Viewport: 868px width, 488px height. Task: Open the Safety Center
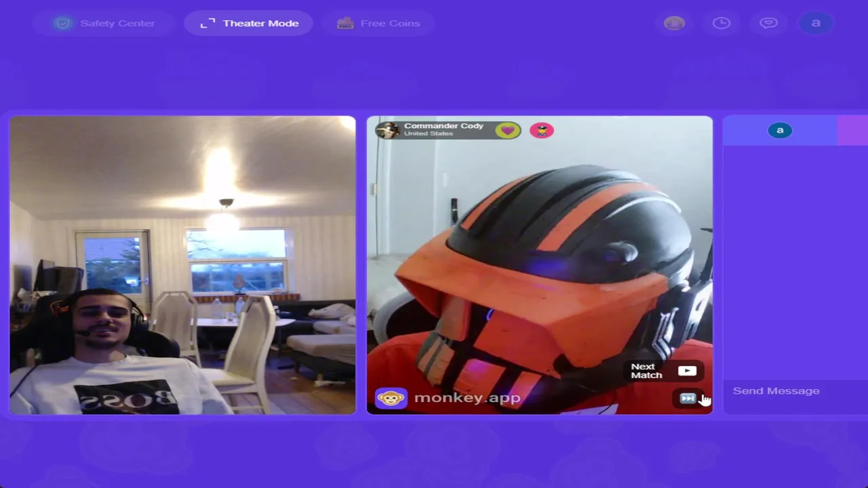click(103, 23)
